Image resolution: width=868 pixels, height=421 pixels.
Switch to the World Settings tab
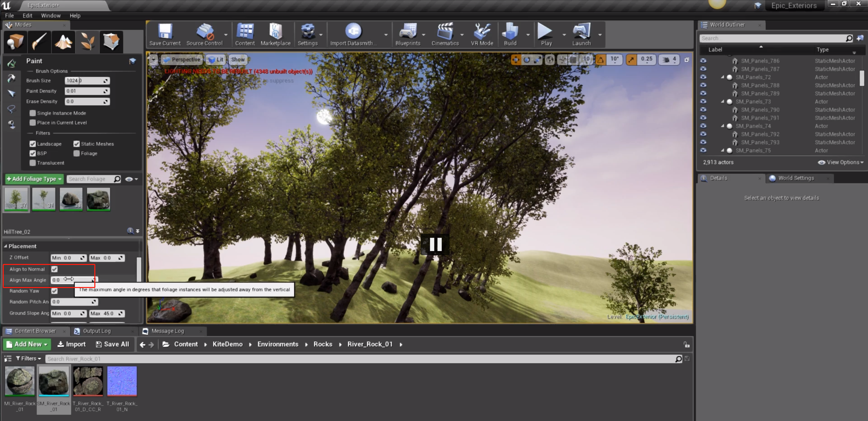point(796,178)
